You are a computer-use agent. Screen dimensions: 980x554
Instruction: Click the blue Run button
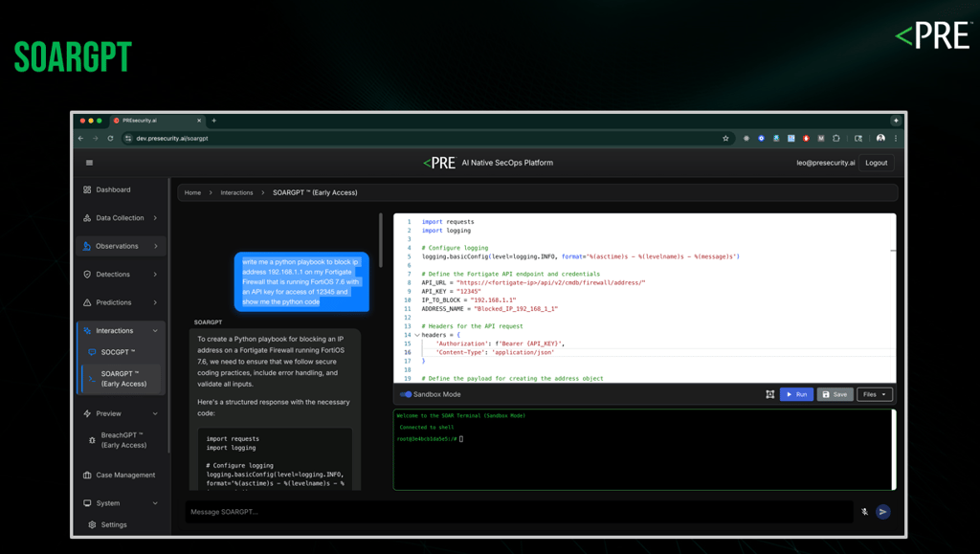point(796,394)
